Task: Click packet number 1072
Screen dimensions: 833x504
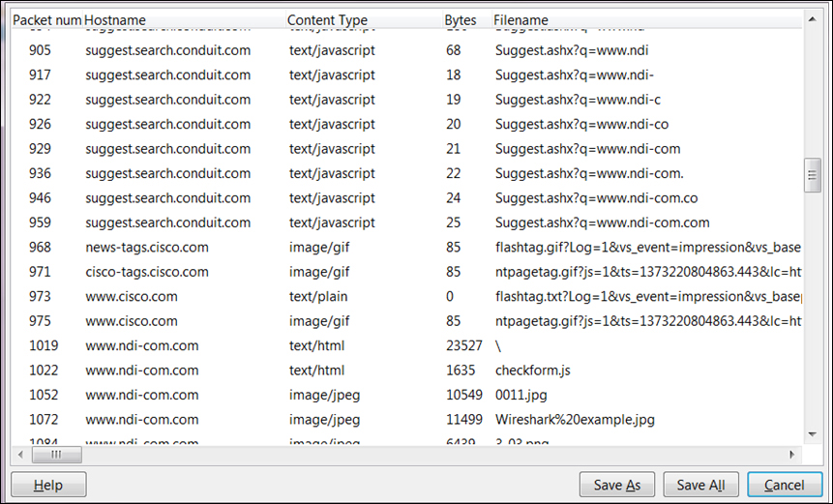Action: (x=43, y=420)
